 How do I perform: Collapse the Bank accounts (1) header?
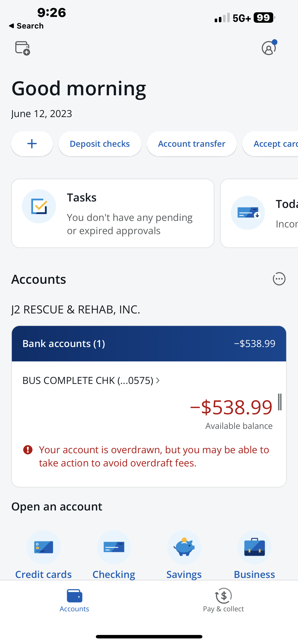pyautogui.click(x=149, y=344)
